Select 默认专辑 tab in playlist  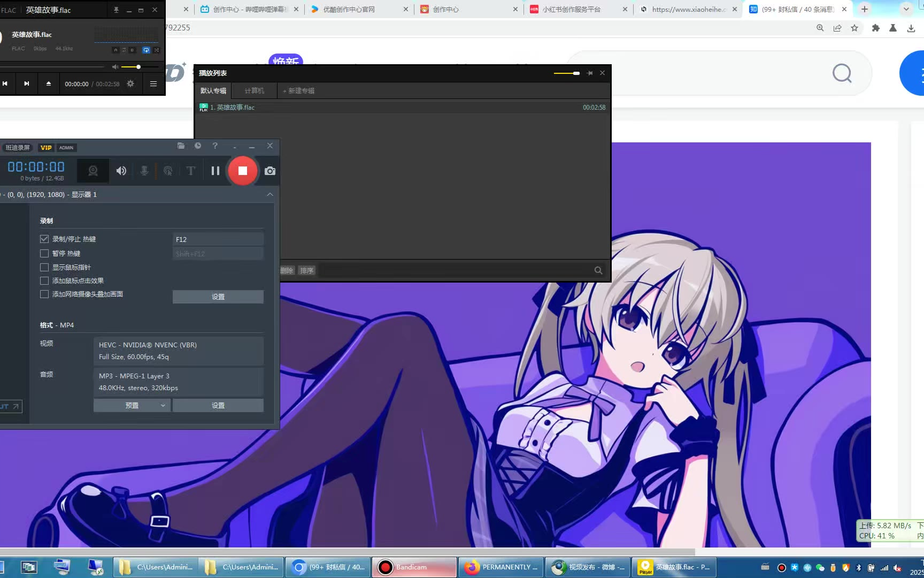(x=213, y=90)
